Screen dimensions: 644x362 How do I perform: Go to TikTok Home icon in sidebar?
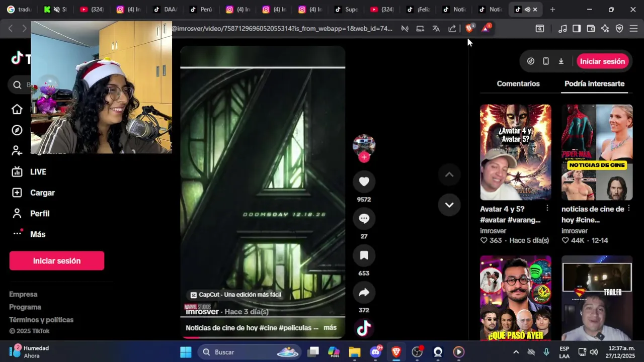[x=17, y=109]
